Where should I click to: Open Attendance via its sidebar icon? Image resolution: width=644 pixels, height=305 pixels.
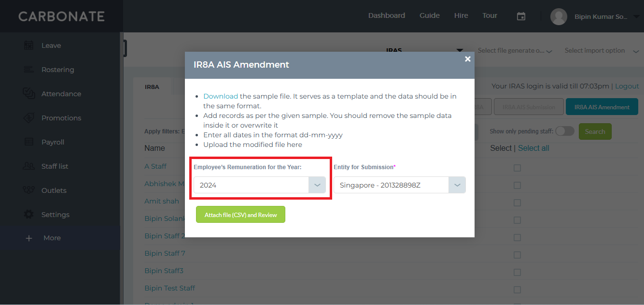click(28, 93)
